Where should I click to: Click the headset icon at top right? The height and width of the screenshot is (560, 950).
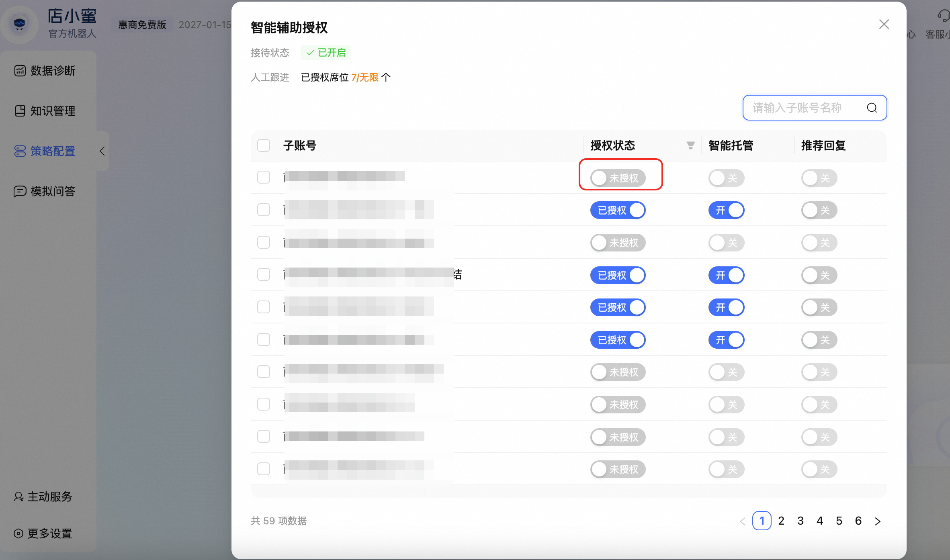944,15
